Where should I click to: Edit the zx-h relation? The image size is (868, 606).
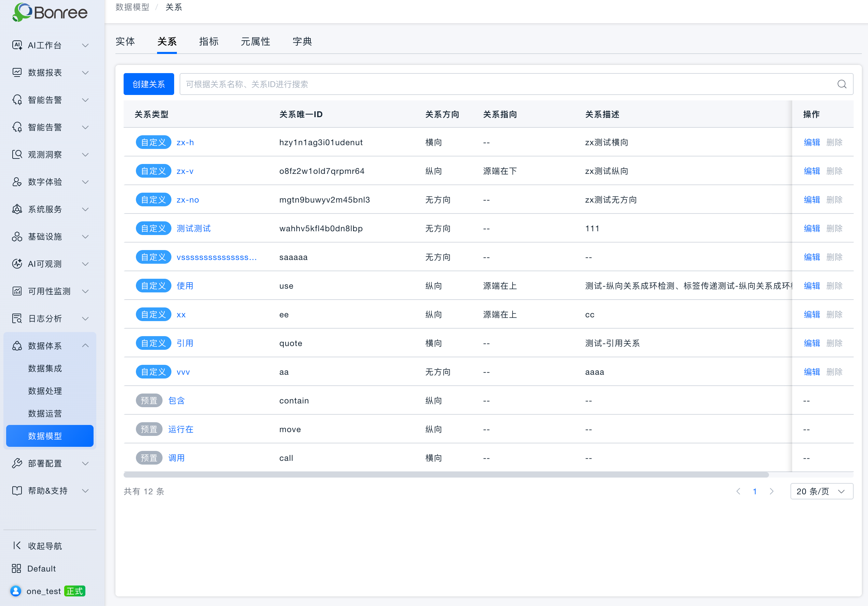coord(812,142)
